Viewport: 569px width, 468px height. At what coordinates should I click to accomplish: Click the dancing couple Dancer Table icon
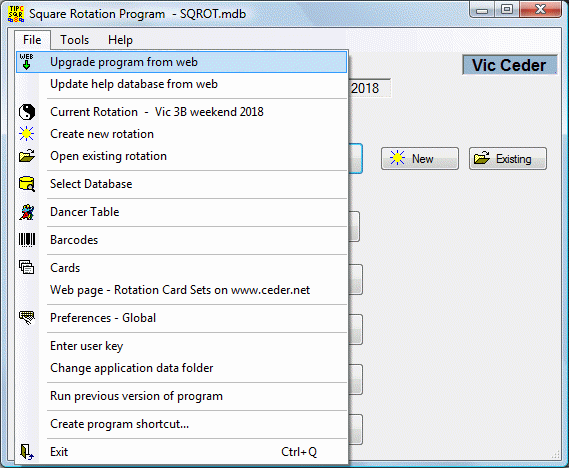click(27, 212)
